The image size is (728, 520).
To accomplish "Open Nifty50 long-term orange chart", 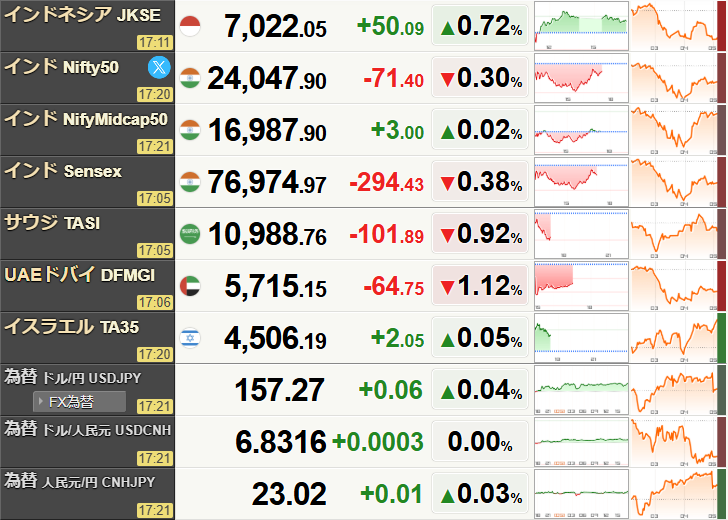I will pyautogui.click(x=674, y=78).
